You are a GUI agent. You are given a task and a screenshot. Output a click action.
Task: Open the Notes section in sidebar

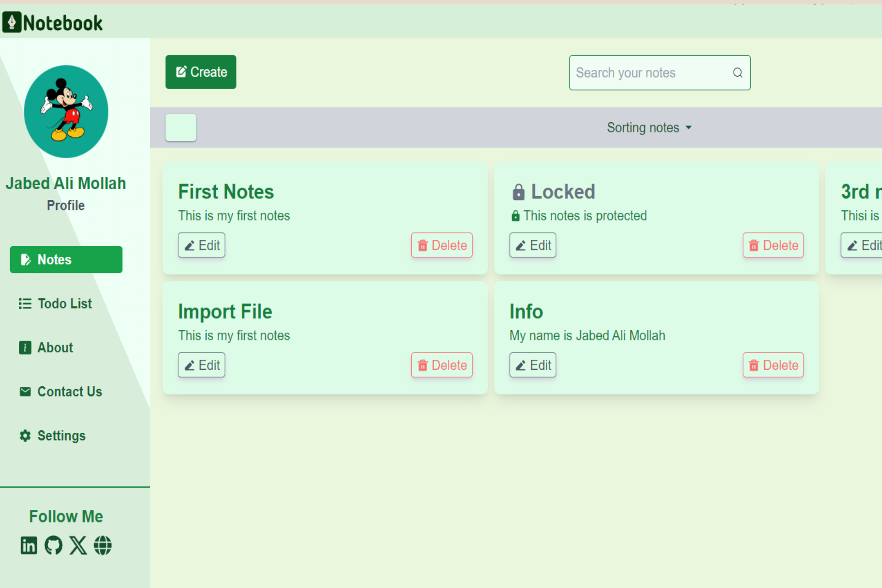66,260
